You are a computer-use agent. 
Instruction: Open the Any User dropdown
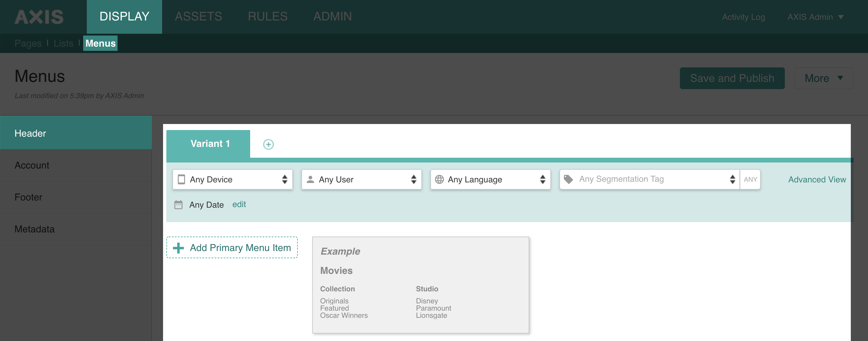click(362, 179)
